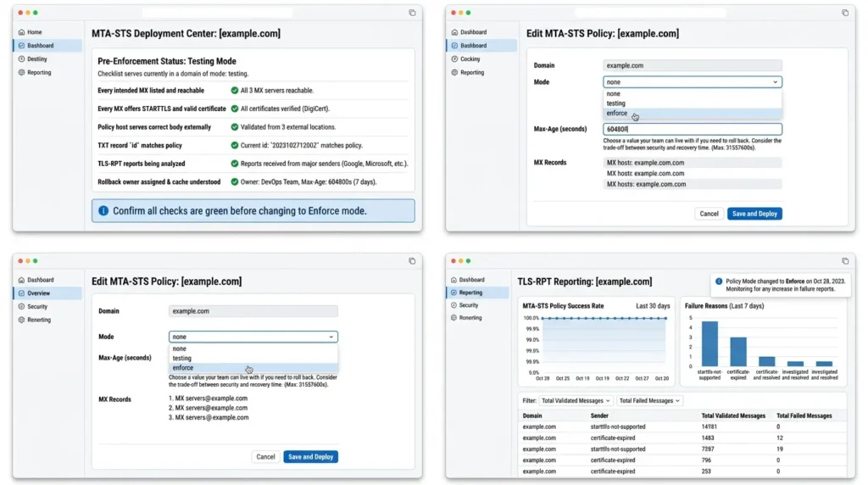Viewport: 868px width, 485px height.
Task: Click table cell showing 7287 validated messages
Action: click(708, 449)
